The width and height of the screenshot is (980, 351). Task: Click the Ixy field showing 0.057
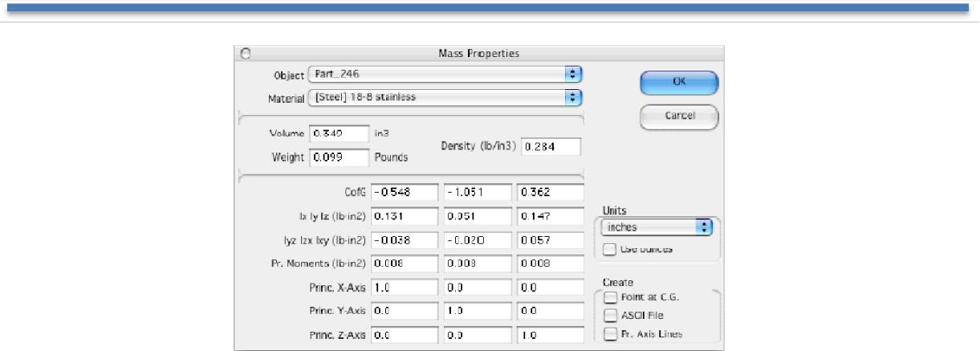550,239
